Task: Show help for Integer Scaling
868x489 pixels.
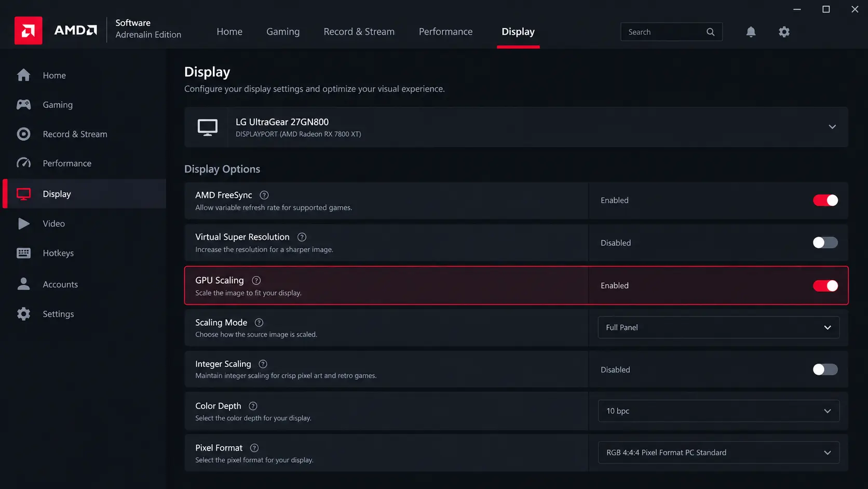Action: click(x=263, y=364)
